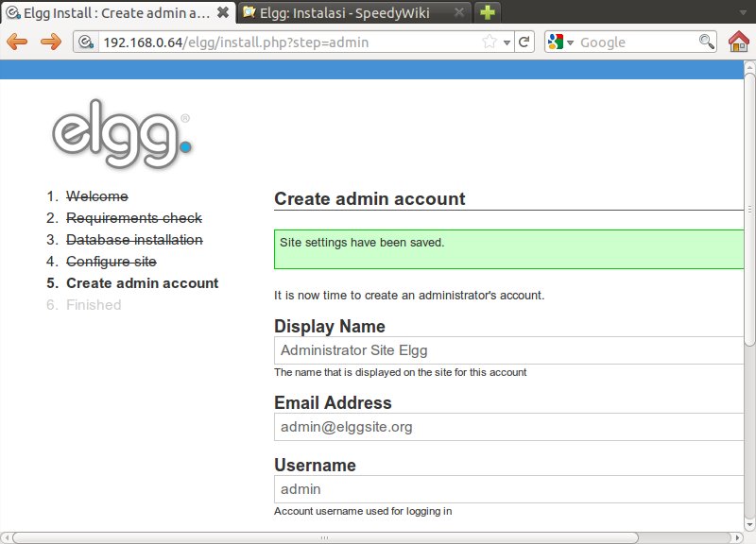
Task: Click the Google search box
Action: click(638, 42)
